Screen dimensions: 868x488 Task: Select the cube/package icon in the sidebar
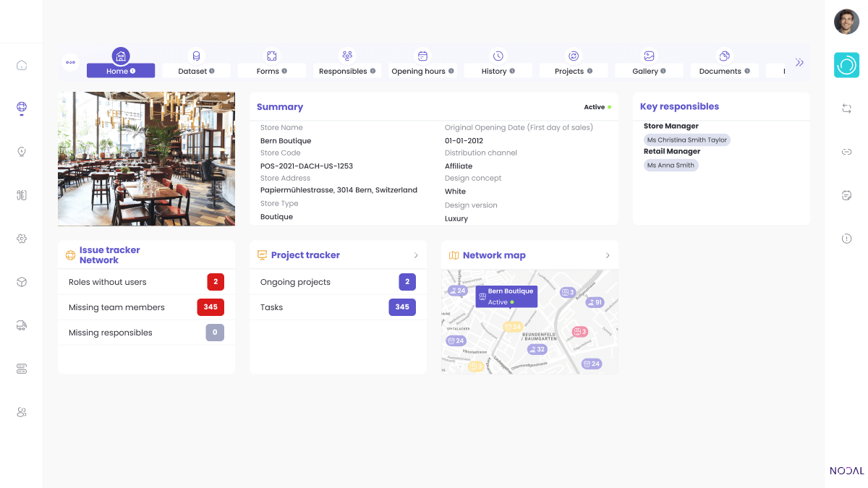coord(22,282)
